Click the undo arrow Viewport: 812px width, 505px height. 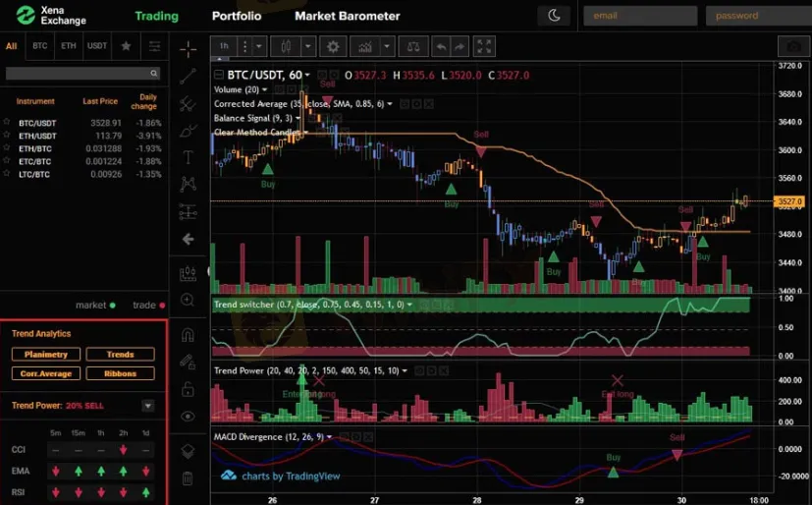click(x=441, y=46)
